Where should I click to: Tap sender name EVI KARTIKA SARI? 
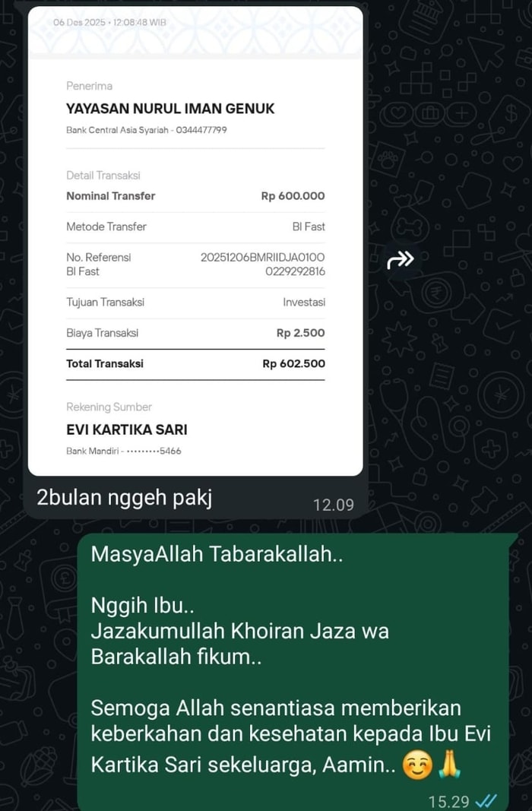[x=127, y=429]
